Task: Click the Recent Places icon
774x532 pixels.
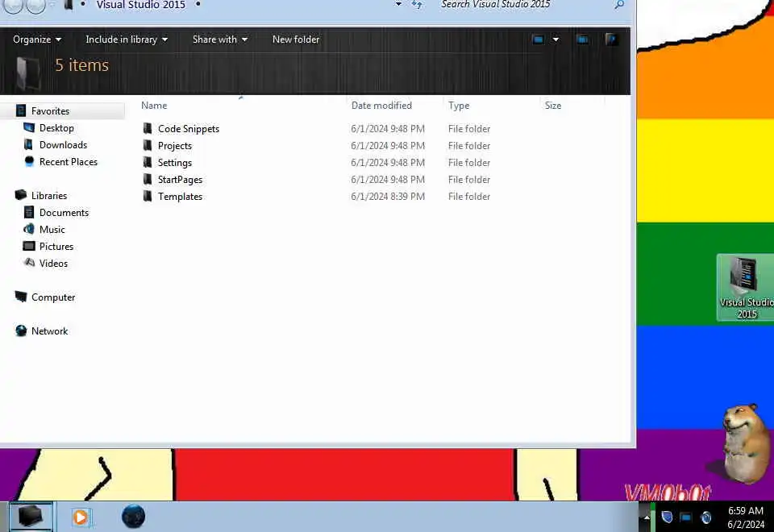Action: 29,161
